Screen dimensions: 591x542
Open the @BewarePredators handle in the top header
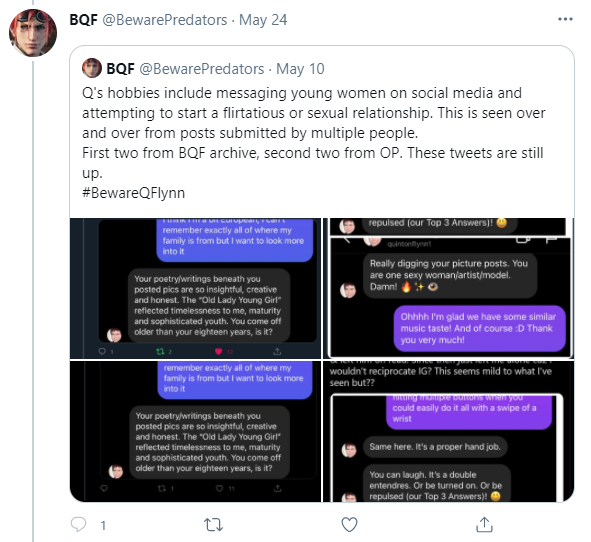point(165,20)
